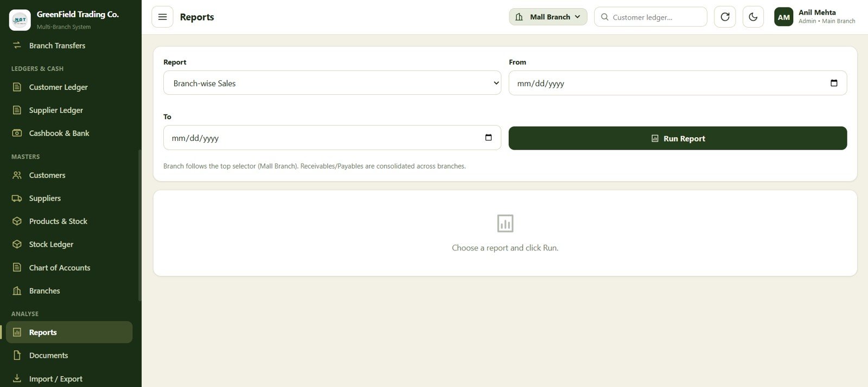Click the 'Choose a report and click Run.' text

505,248
